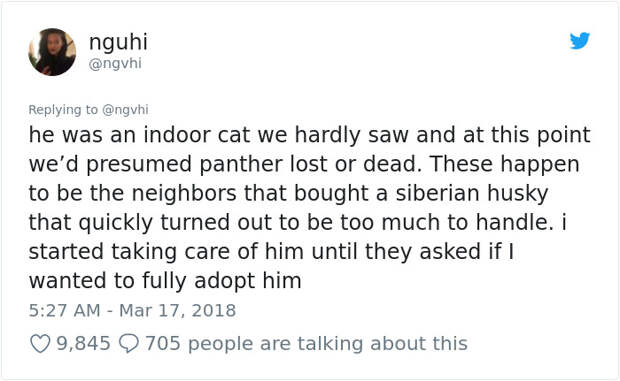620x381 pixels.
Task: Click the @ngvhi handle under the name
Action: (x=115, y=63)
